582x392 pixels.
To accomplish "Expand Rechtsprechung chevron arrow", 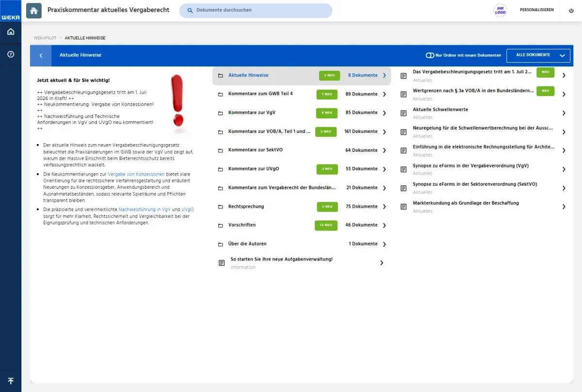I will tap(384, 207).
